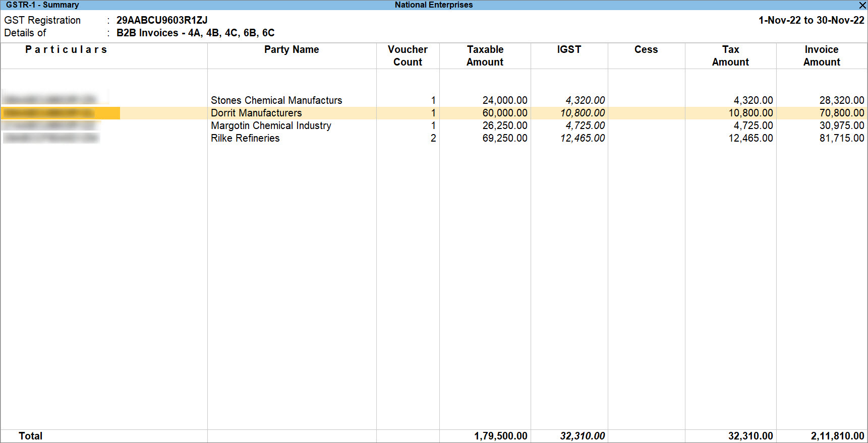Click the Taxable Amount column header
Image resolution: width=868 pixels, height=443 pixels.
pos(485,55)
